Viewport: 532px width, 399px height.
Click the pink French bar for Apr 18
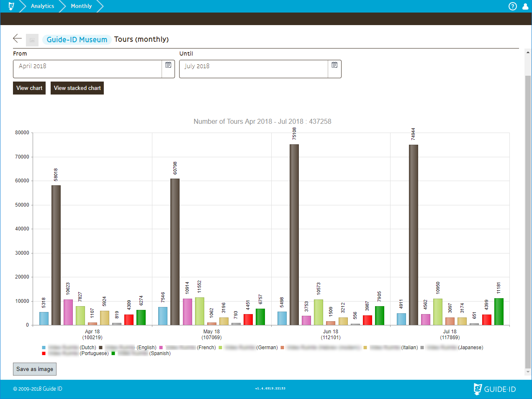tap(68, 312)
